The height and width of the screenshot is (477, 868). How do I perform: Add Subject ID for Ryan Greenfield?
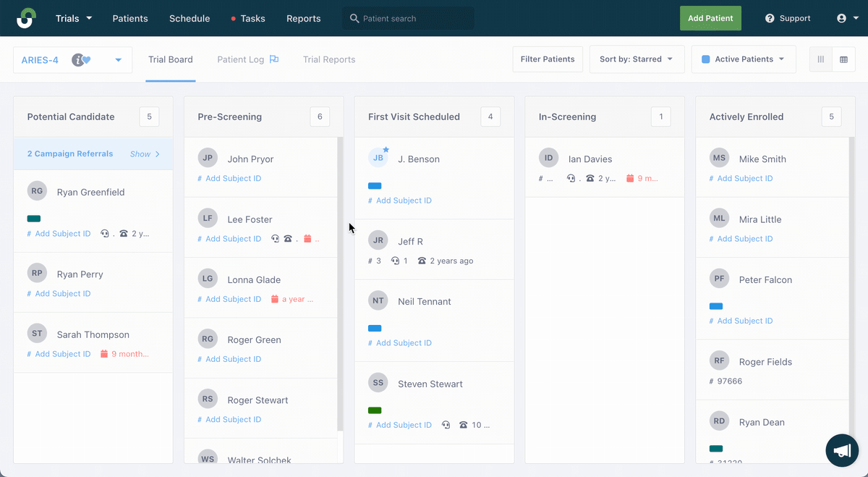coord(59,234)
